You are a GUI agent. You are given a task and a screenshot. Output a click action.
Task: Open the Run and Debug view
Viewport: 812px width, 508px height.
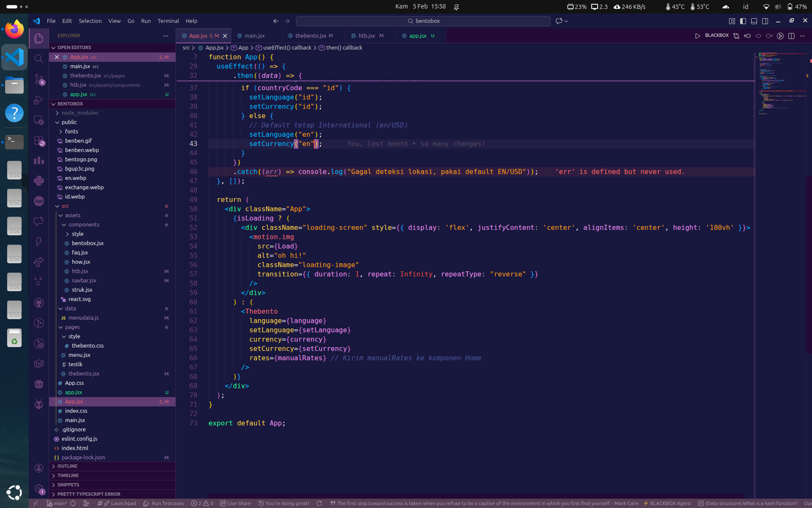38,100
